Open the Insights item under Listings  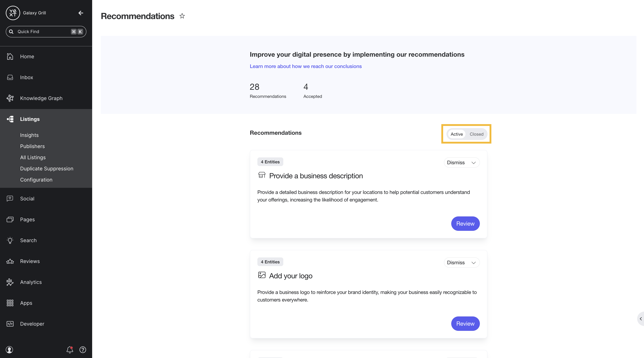coord(29,135)
